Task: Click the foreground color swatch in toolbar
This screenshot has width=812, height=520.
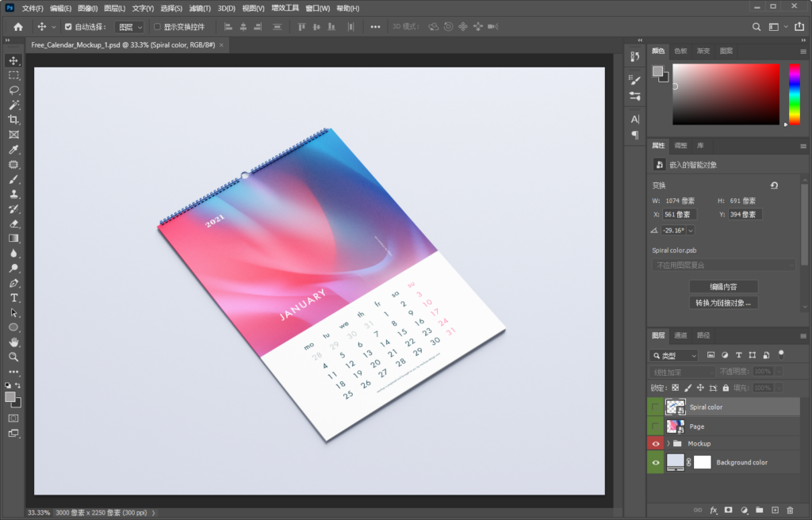Action: pos(10,397)
